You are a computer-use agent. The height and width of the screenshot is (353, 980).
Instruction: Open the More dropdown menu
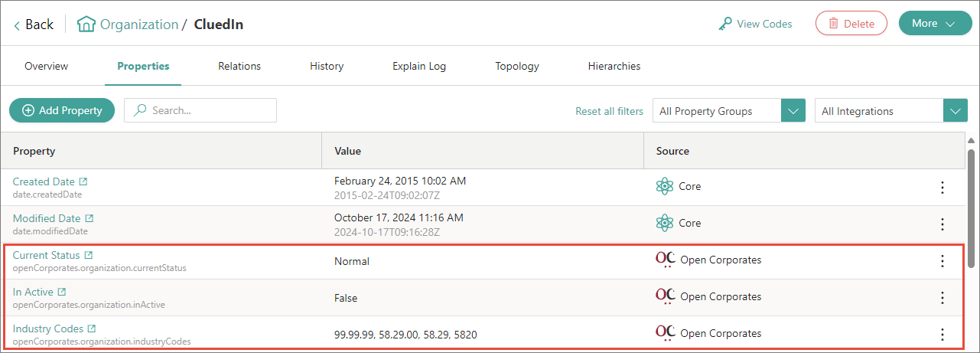[934, 24]
